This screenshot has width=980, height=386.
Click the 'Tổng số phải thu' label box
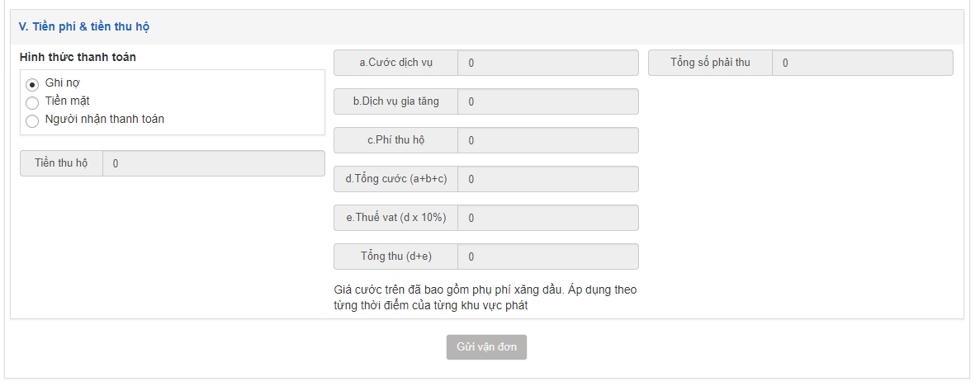[x=710, y=63]
